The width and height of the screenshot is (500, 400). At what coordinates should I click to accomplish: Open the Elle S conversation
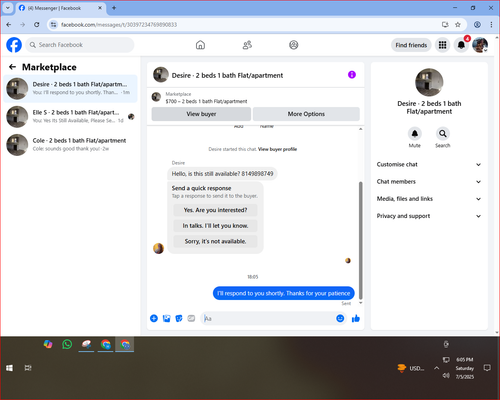coord(70,117)
